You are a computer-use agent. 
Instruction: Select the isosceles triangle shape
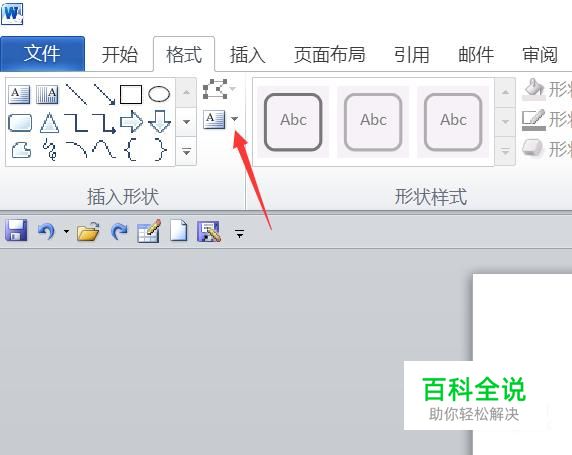(49, 123)
